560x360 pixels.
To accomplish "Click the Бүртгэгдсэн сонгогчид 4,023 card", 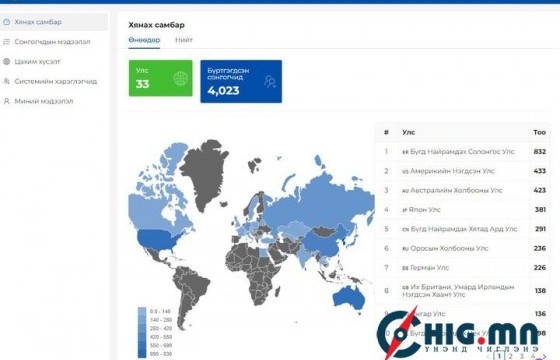I will 241,81.
